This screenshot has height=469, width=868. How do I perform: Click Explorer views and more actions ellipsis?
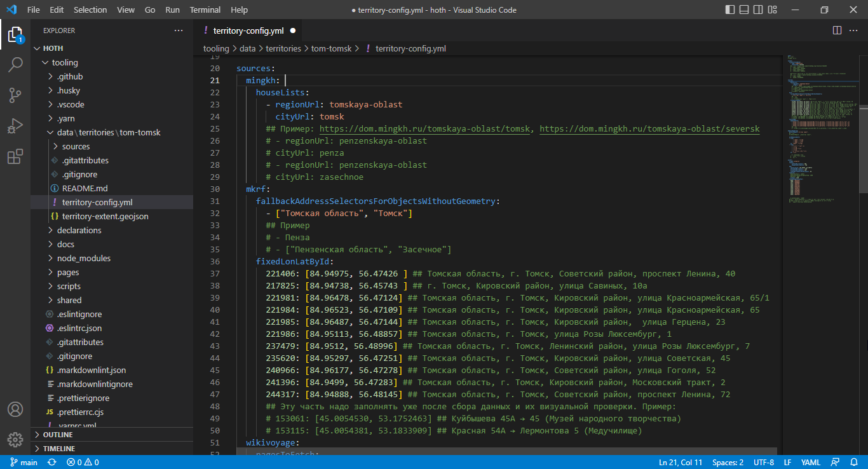click(179, 31)
